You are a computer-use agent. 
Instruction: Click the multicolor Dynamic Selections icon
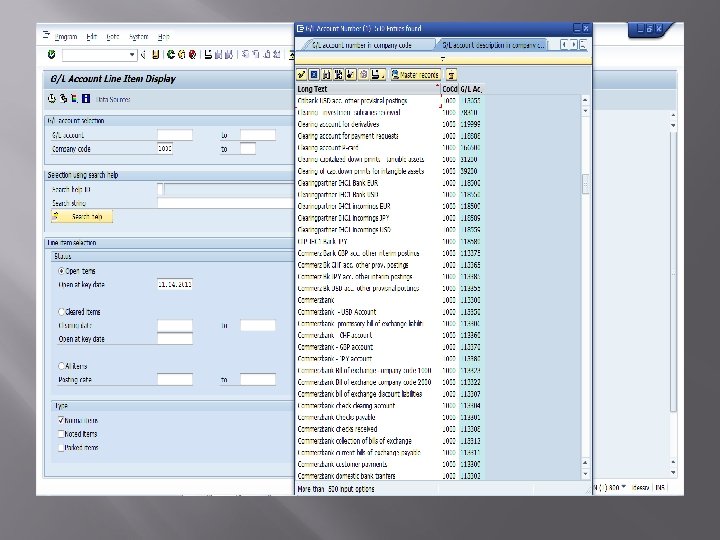[x=74, y=98]
